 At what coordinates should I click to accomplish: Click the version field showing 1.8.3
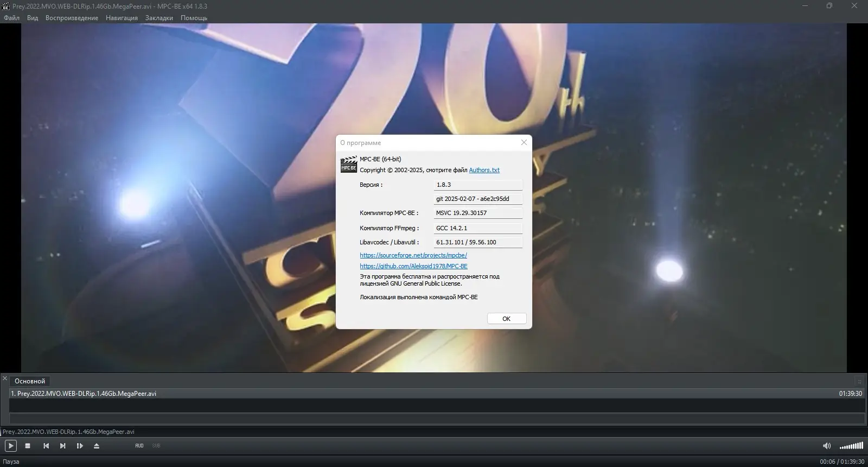478,185
